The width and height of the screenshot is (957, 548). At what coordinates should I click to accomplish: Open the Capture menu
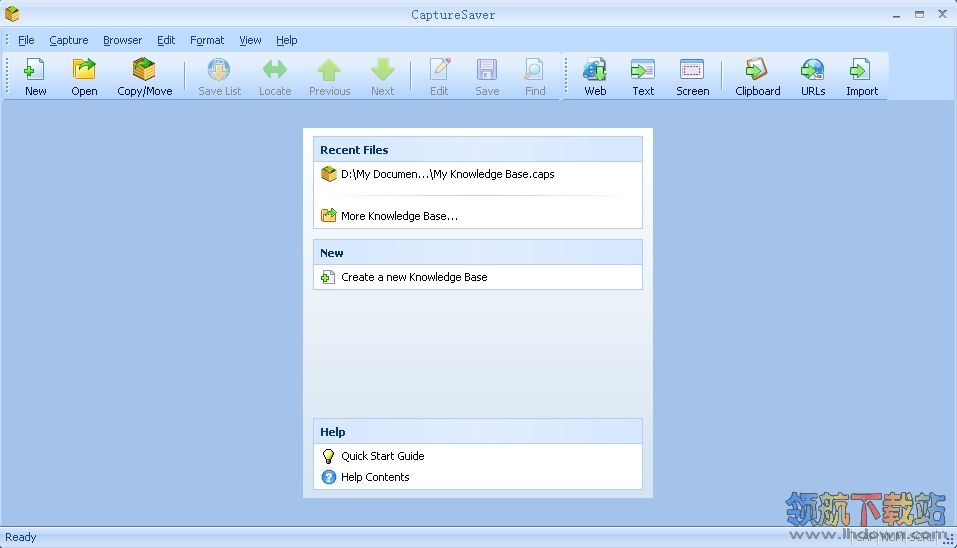click(68, 40)
